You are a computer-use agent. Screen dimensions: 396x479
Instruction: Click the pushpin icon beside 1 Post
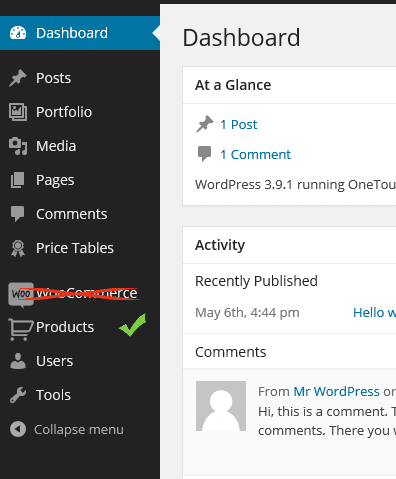click(x=204, y=124)
